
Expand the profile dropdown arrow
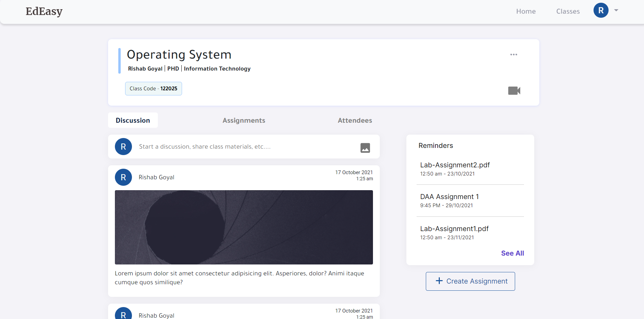coord(616,10)
